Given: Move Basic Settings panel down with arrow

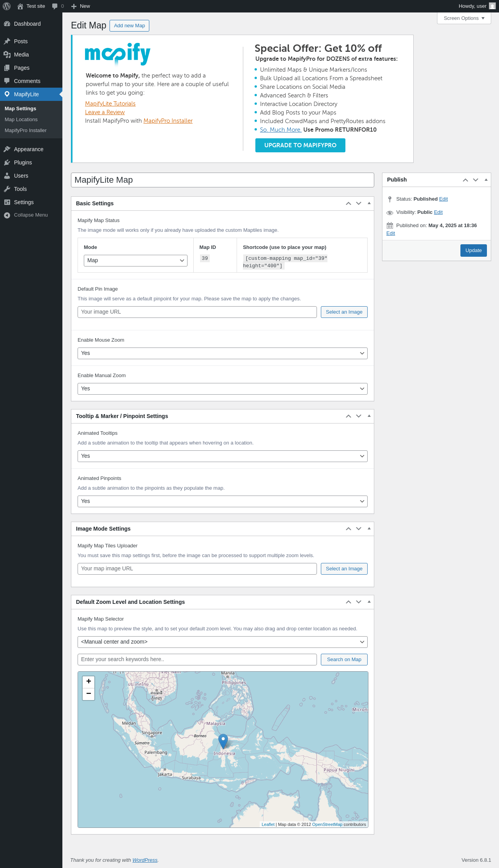Looking at the screenshot, I should point(359,203).
